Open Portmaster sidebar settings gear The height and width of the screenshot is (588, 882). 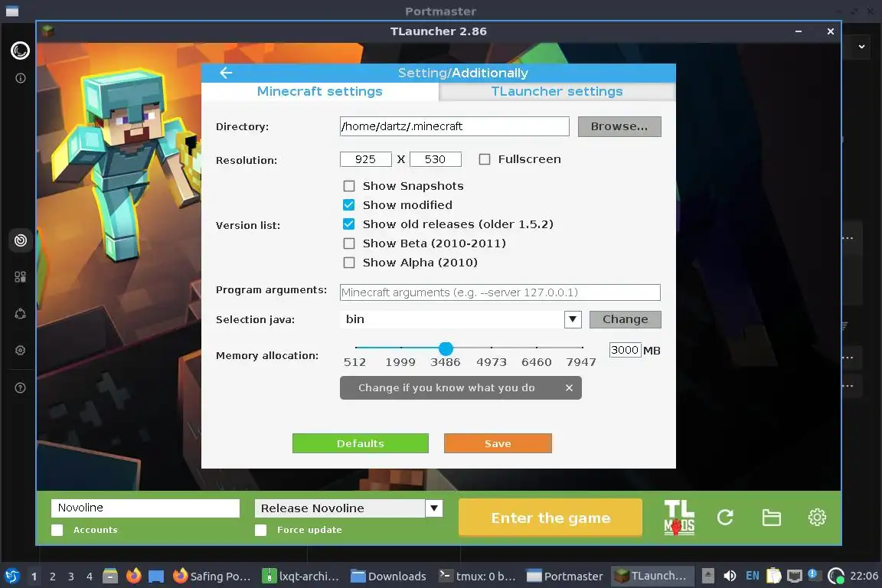[20, 350]
